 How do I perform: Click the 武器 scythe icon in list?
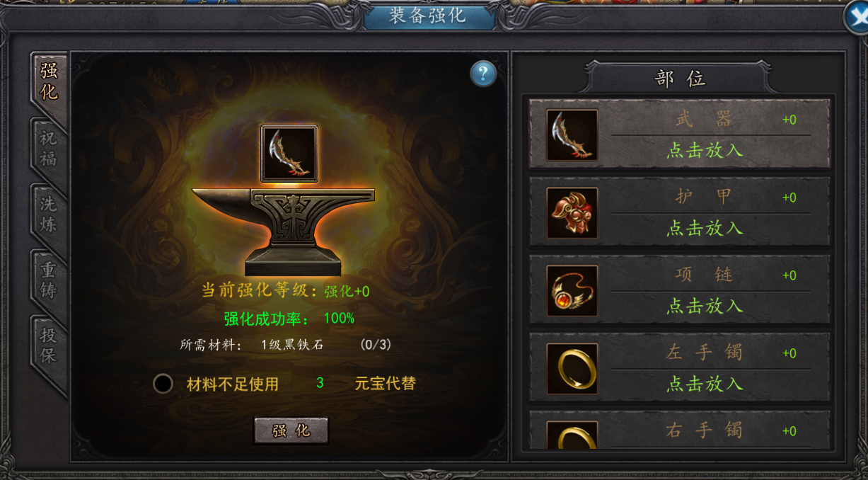click(x=572, y=135)
